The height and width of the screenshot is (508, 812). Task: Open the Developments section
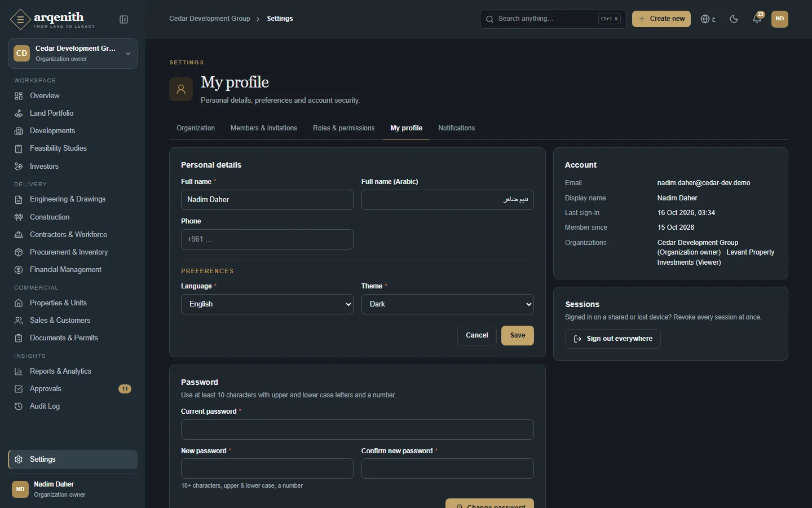(73, 131)
